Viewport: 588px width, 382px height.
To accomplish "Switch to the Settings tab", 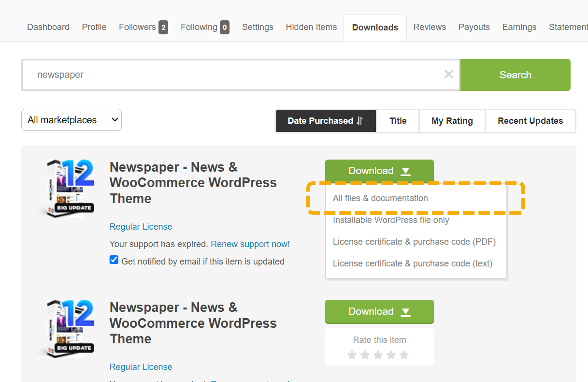I will (x=258, y=27).
